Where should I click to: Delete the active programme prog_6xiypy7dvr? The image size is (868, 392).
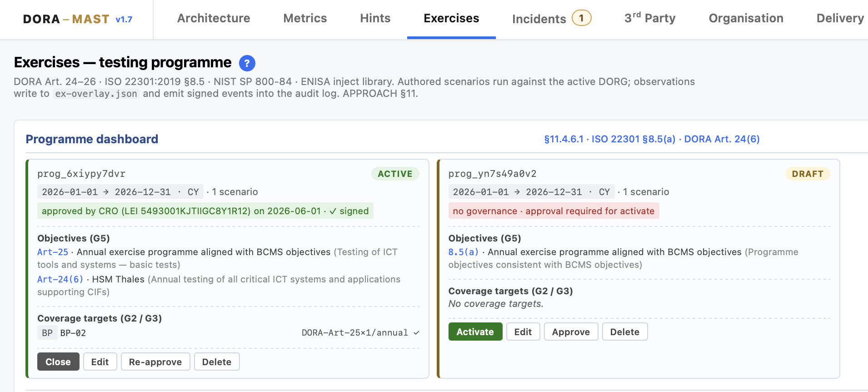[217, 362]
